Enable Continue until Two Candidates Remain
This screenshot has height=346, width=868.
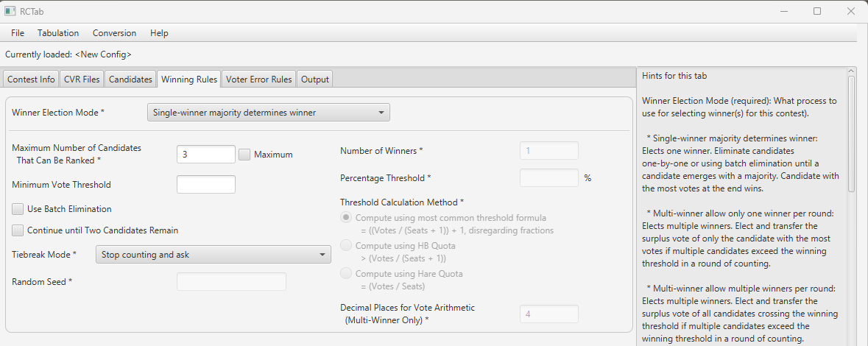tap(18, 230)
